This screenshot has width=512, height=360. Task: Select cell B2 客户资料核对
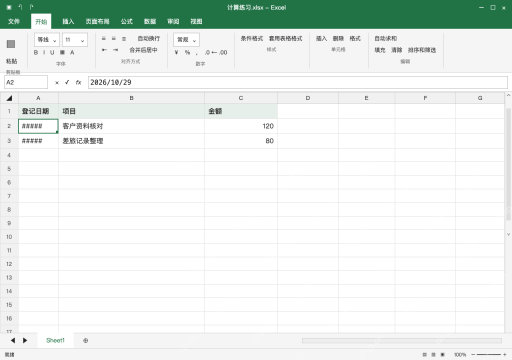131,126
